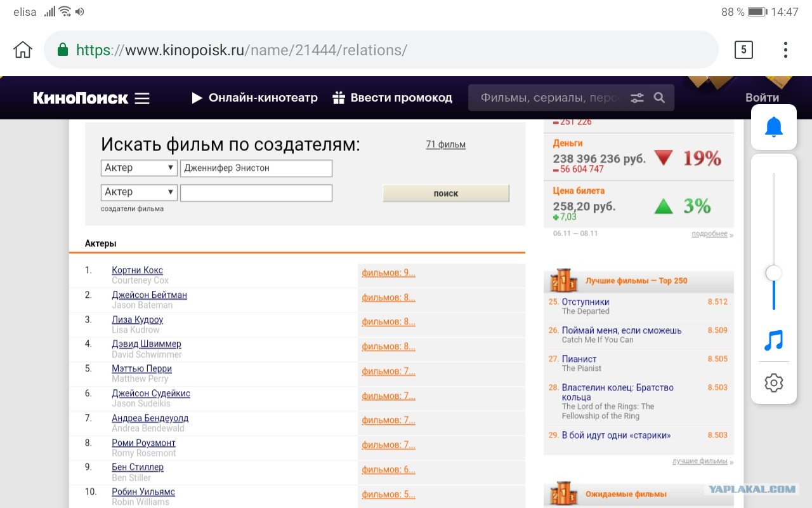The image size is (812, 508).
Task: Click Войти to sign in
Action: [x=762, y=98]
